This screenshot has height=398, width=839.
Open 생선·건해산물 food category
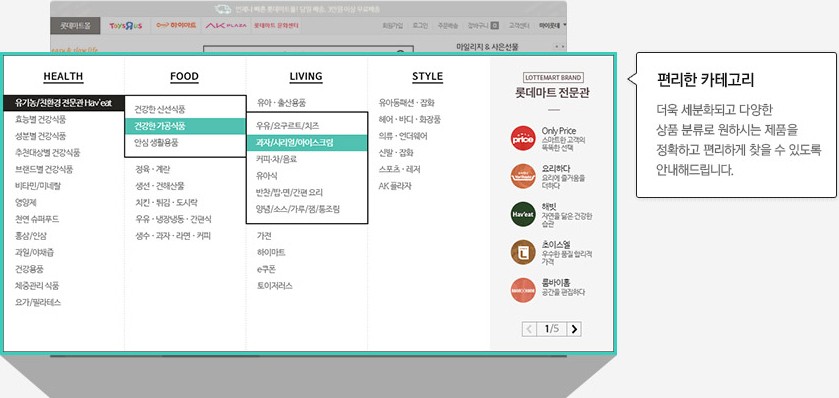click(x=160, y=186)
